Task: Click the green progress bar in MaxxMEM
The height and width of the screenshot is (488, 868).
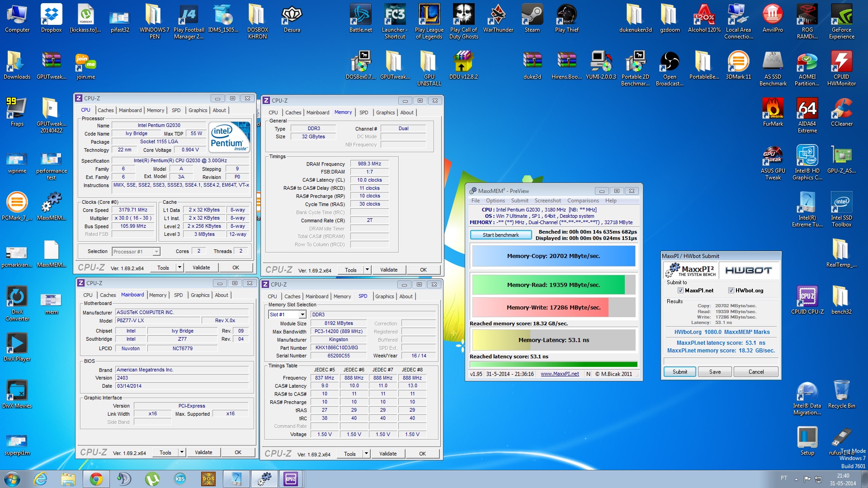Action: click(553, 364)
